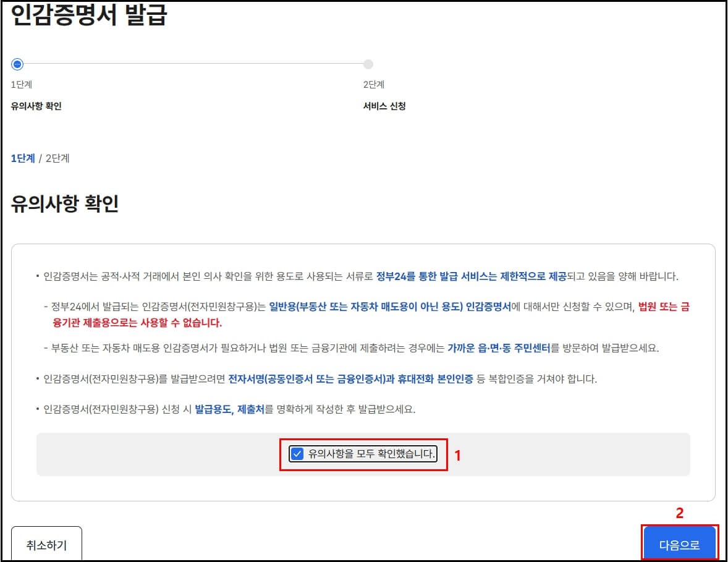
Task: Select the 1단계 breadcrumb link
Action: [x=22, y=159]
